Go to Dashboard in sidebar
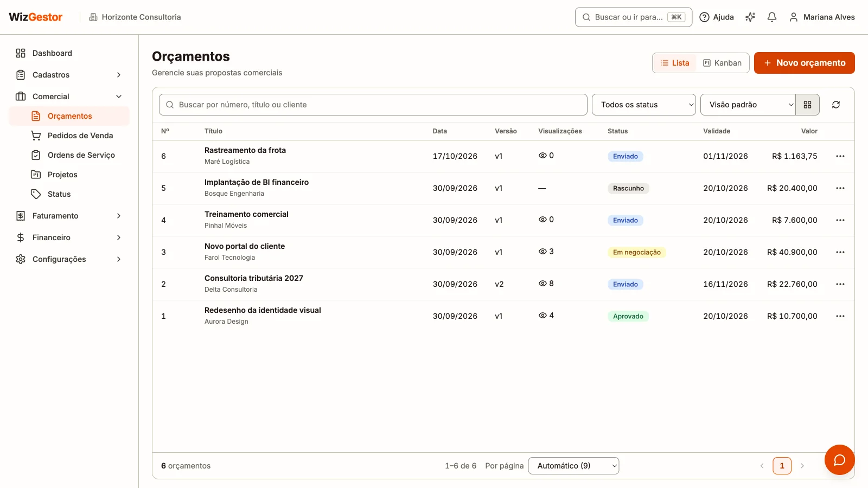Screen dimensions: 868x488 click(69, 53)
